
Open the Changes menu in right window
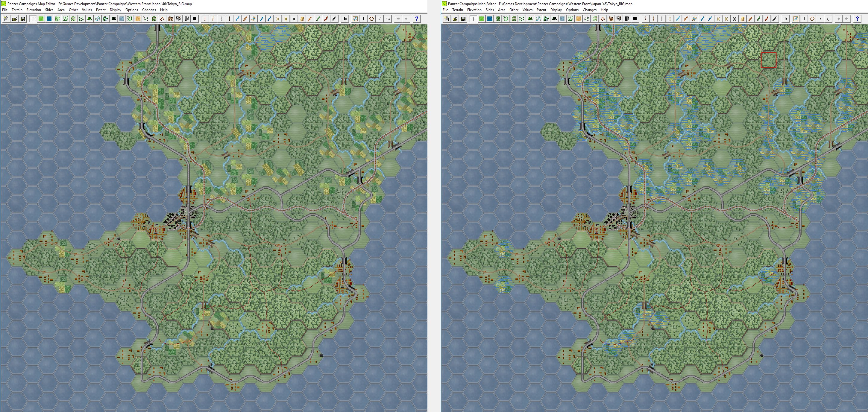tap(590, 10)
